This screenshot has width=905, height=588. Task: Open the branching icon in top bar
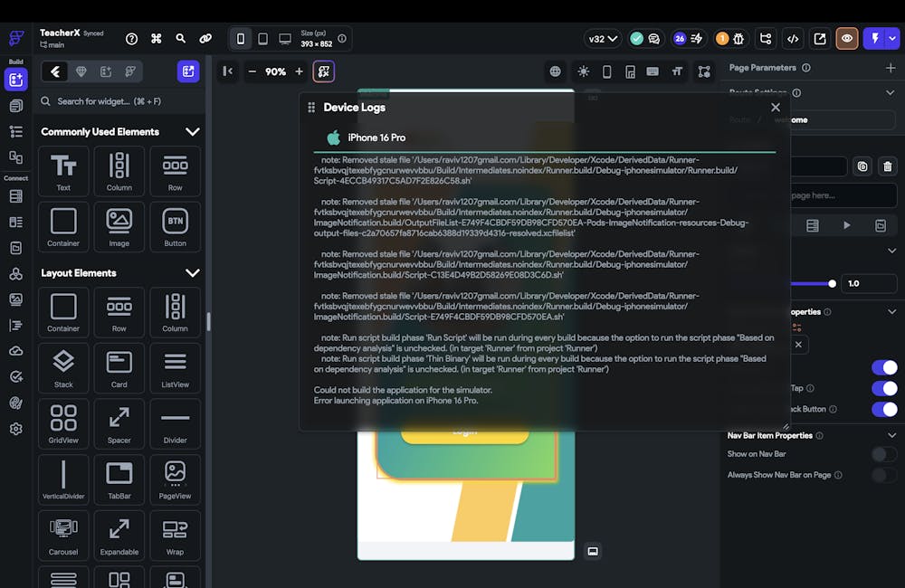coord(766,39)
